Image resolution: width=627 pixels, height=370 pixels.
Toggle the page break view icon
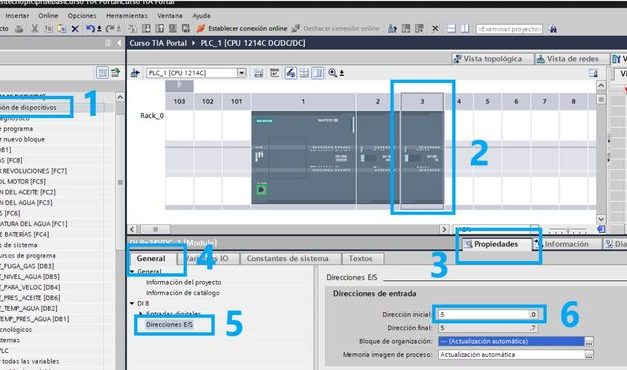(317, 73)
